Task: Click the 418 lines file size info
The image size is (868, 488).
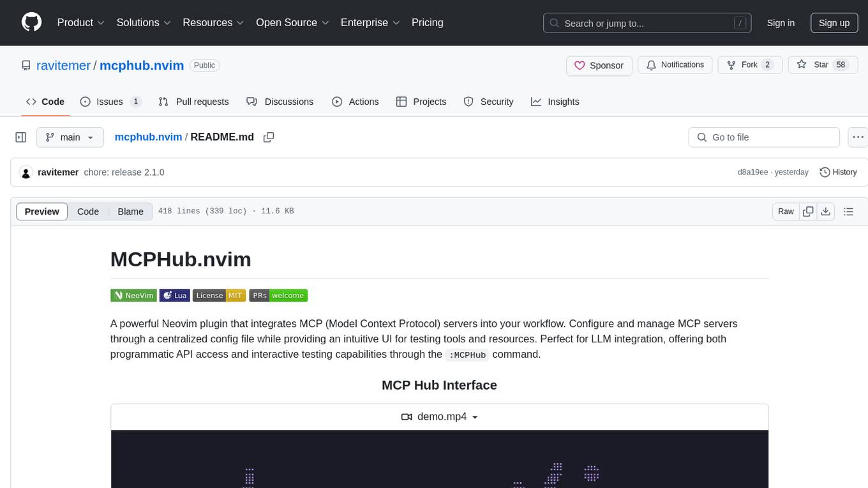Action: pyautogui.click(x=226, y=211)
